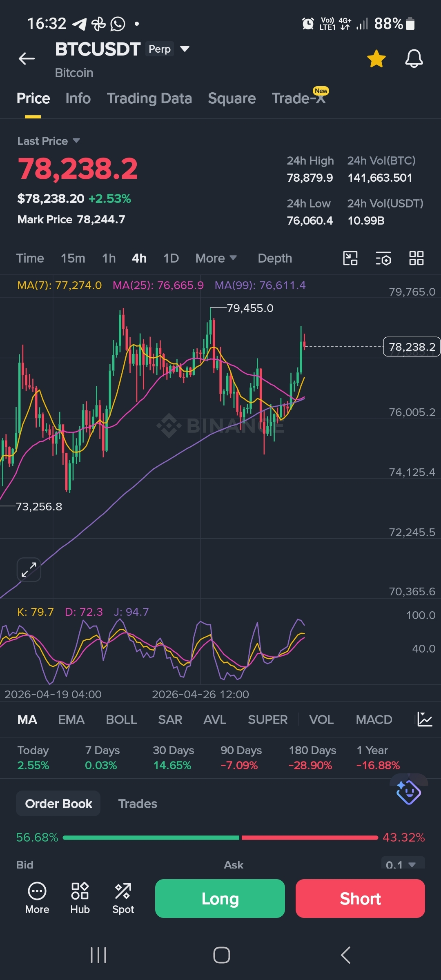Select the 4h chart interval
The height and width of the screenshot is (980, 441).
(x=139, y=258)
